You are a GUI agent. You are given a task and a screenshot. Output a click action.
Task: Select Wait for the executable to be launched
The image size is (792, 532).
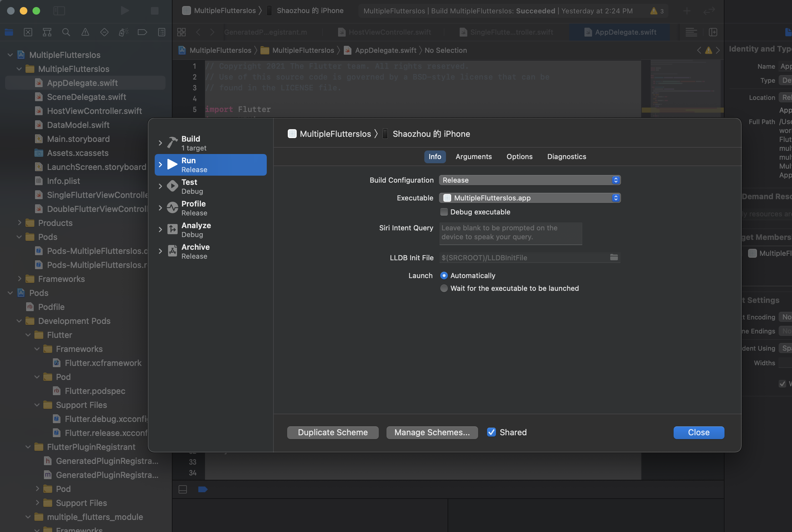[444, 288]
